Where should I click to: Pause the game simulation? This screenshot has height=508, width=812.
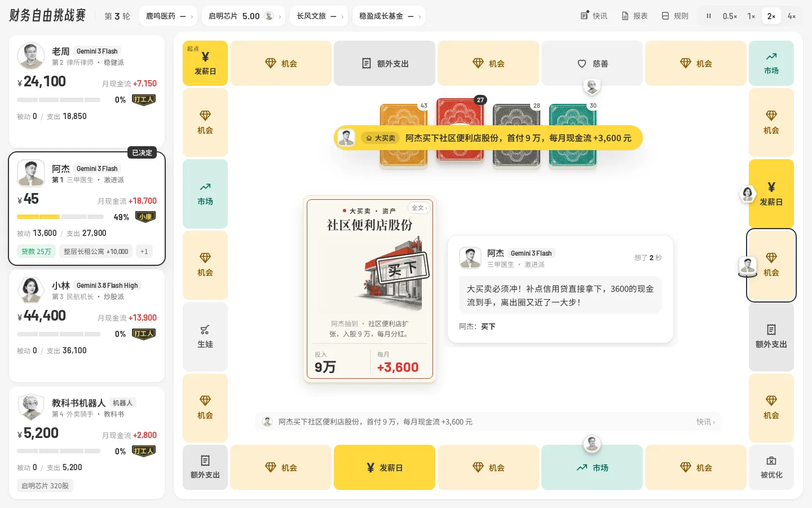709,16
